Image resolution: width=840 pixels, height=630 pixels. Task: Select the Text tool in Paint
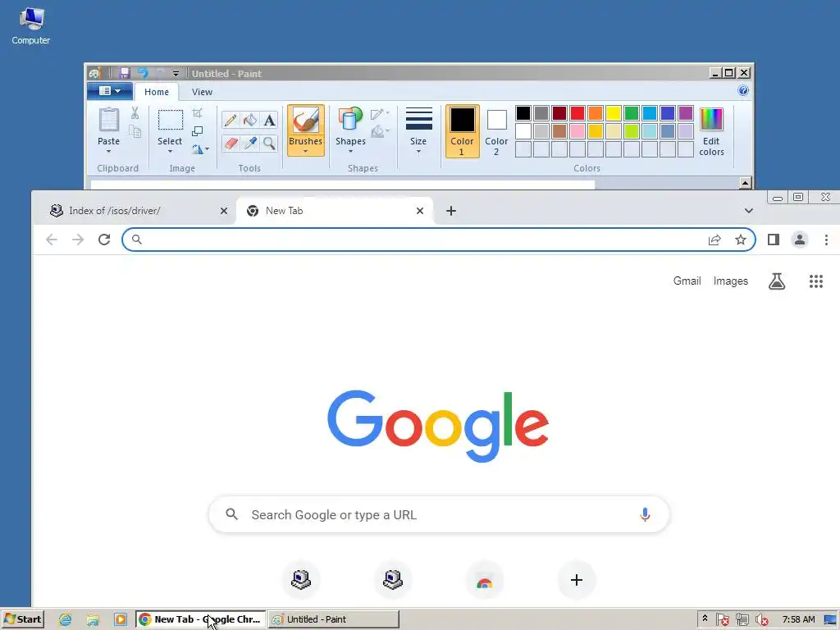[x=269, y=120]
